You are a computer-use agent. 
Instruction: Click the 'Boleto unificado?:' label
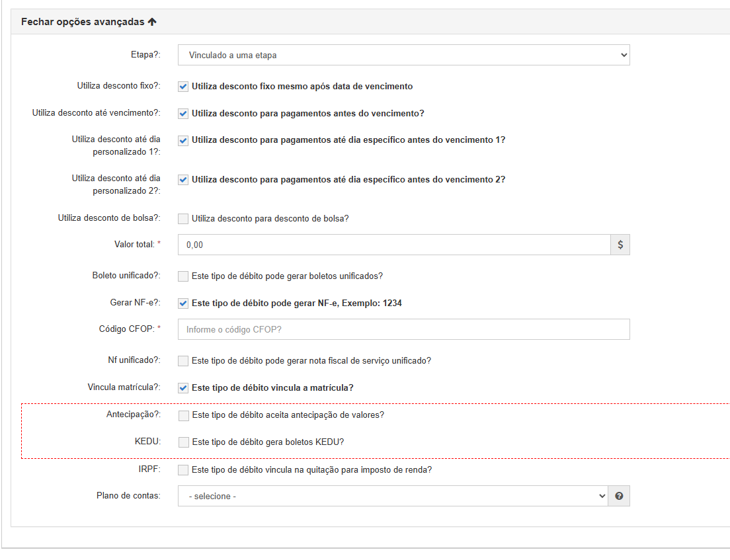126,276
